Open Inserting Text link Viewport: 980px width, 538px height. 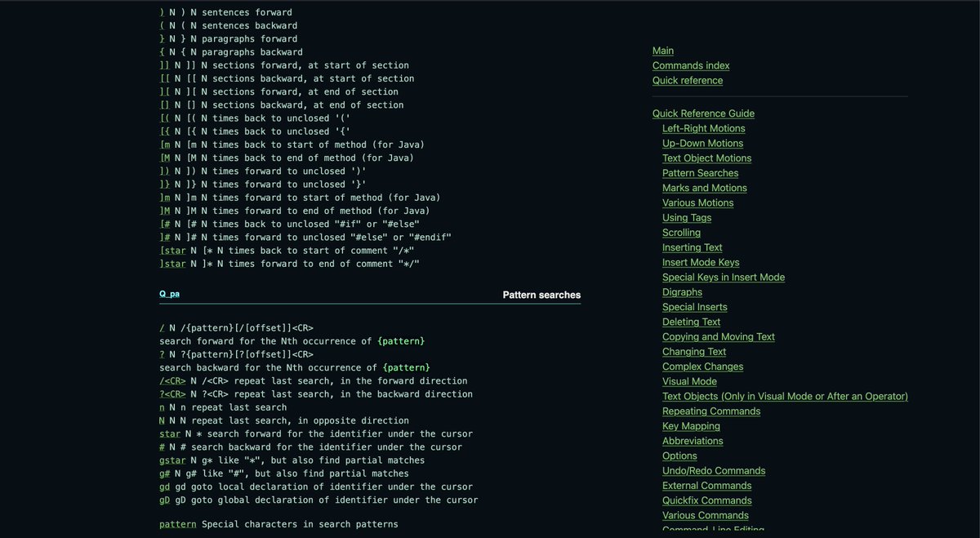coord(692,247)
